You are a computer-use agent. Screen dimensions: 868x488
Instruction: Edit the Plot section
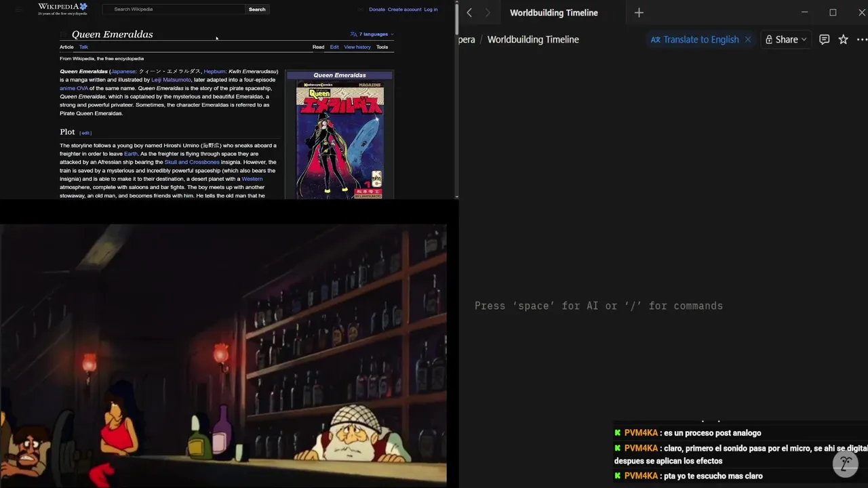tap(85, 133)
